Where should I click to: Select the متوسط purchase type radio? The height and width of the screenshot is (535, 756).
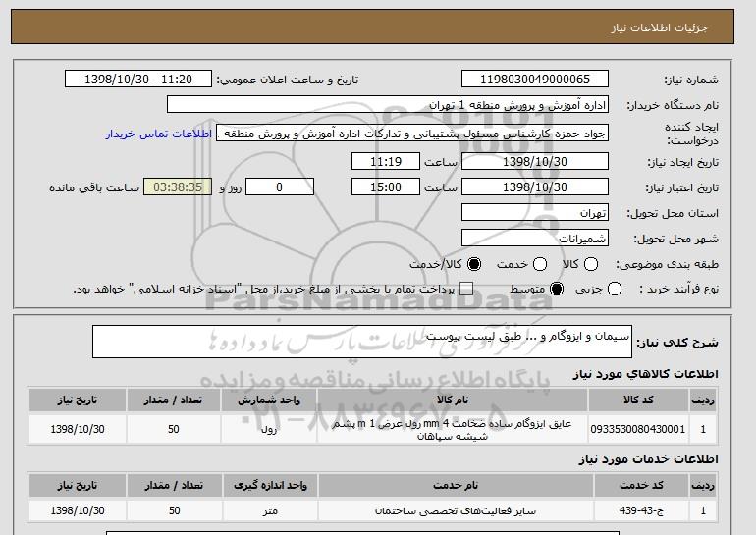tap(557, 290)
